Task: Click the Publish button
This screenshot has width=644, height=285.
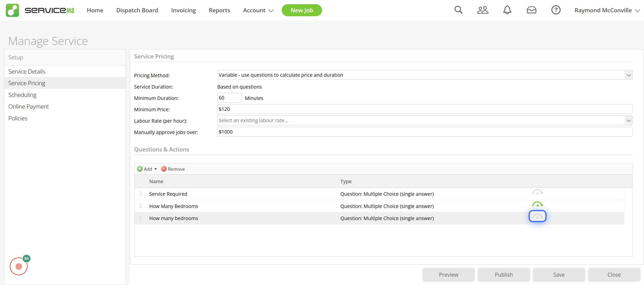Action: (504, 275)
